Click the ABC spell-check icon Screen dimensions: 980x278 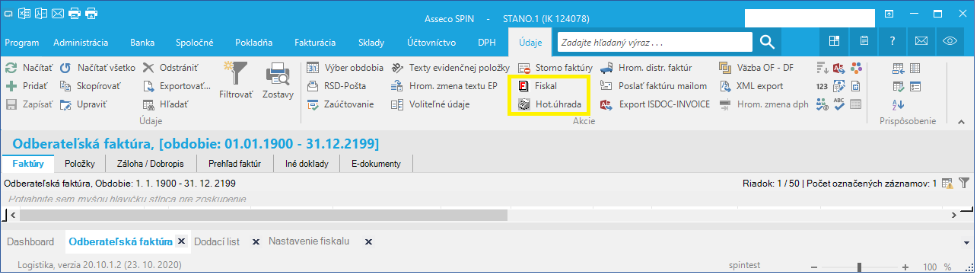(839, 104)
